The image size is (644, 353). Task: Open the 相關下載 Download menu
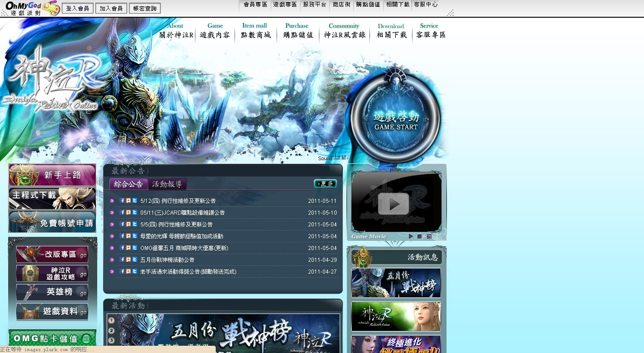pos(391,31)
